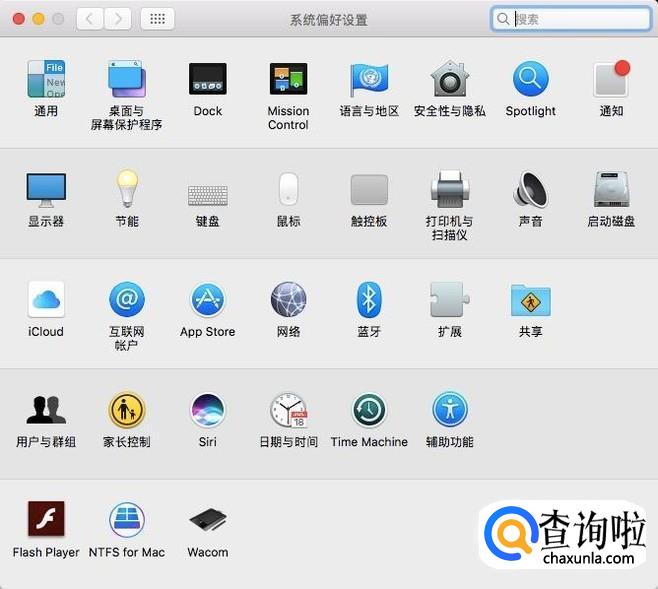Screen dimensions: 658x589
Task: Click the Show All grid button
Action: 157,19
